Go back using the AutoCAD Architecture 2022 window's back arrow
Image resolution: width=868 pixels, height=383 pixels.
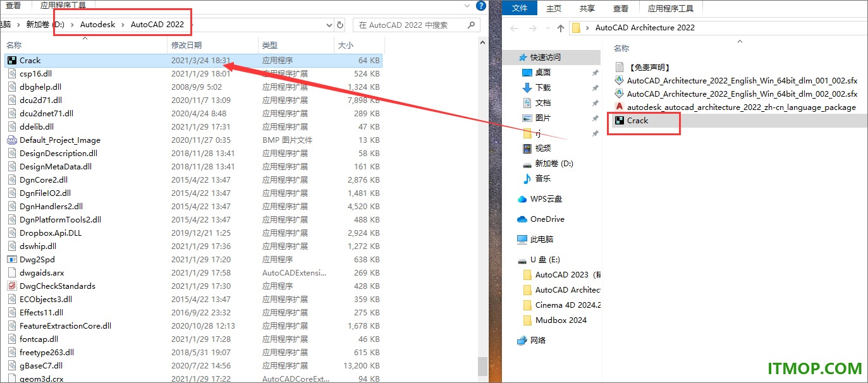514,28
